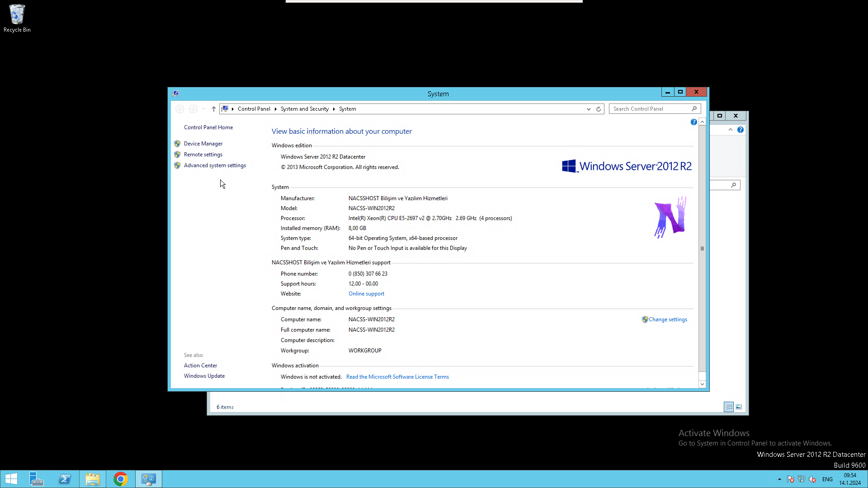Open Help in the background window

click(741, 130)
